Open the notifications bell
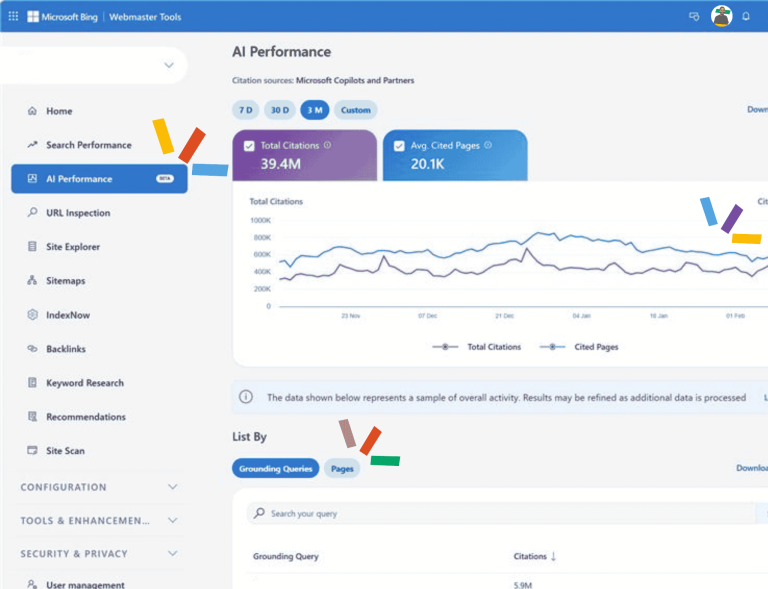Screen dimensions: 768x589 (x=745, y=17)
